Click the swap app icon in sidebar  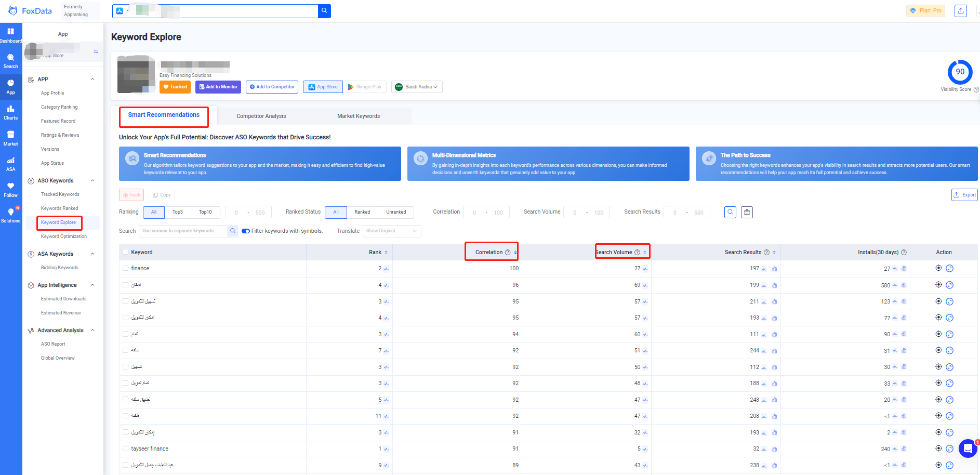(x=96, y=51)
